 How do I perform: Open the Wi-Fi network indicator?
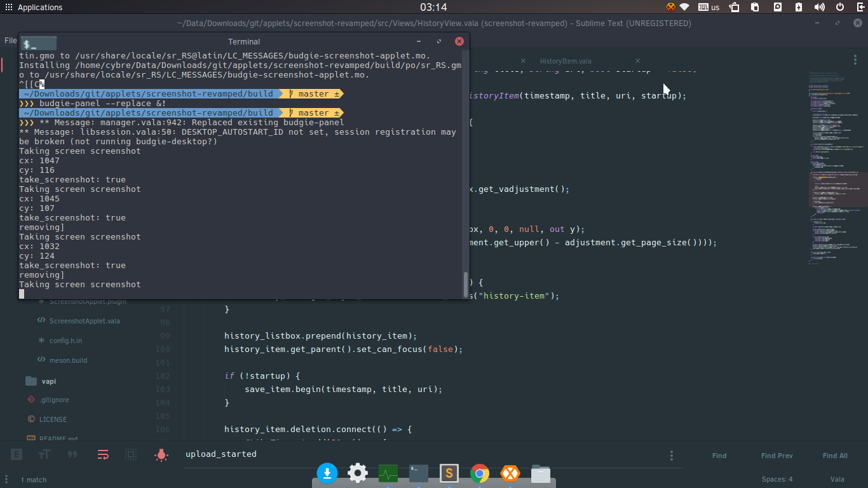tap(684, 8)
